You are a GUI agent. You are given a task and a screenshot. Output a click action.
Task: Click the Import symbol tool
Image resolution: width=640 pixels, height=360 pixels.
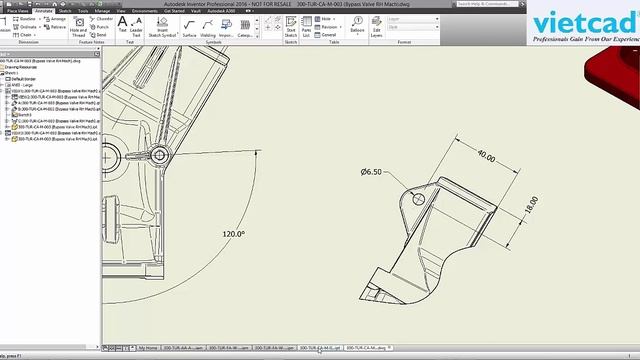pos(226,28)
